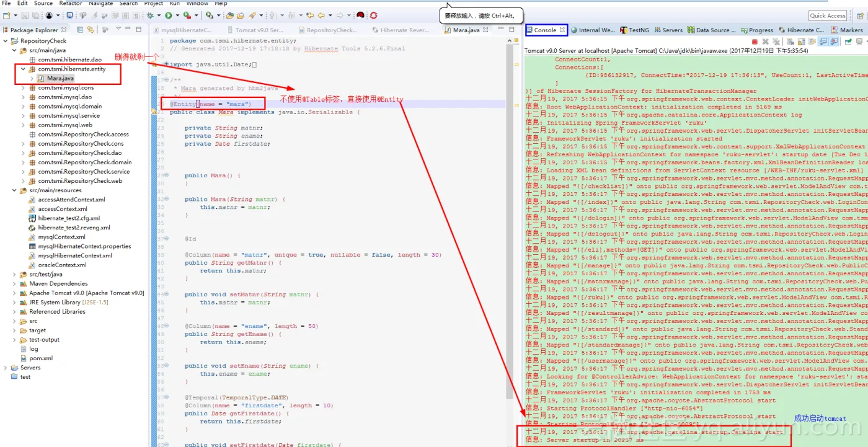
Task: Click the New file wizard toolbar icon
Action: point(6,15)
